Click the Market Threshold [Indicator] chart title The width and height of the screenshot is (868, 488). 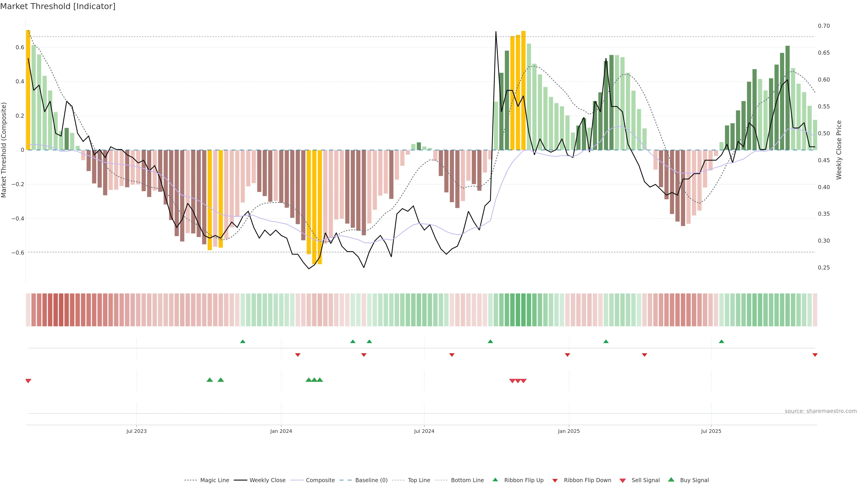(58, 6)
